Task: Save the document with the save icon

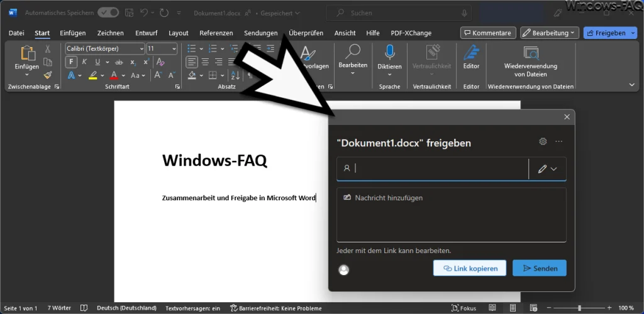Action: pyautogui.click(x=130, y=13)
